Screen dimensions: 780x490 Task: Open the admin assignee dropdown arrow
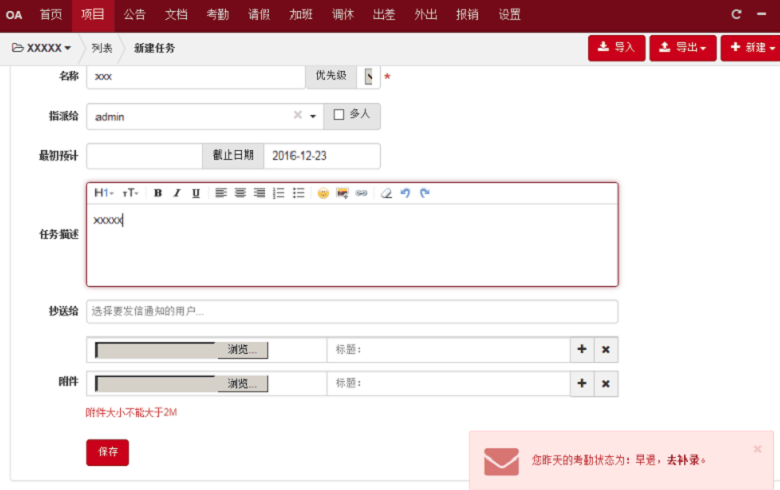click(x=313, y=117)
